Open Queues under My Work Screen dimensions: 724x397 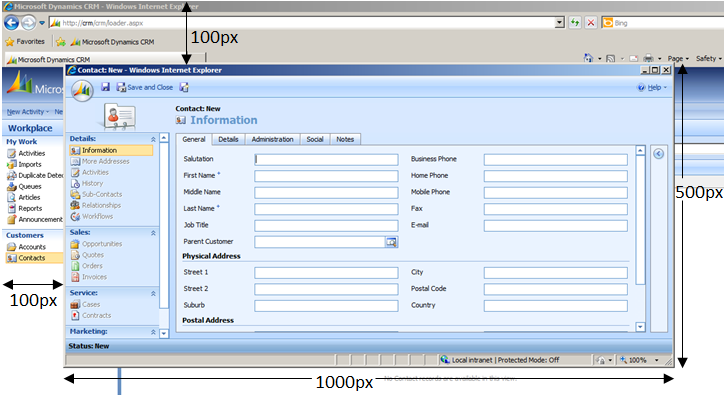pyautogui.click(x=24, y=186)
